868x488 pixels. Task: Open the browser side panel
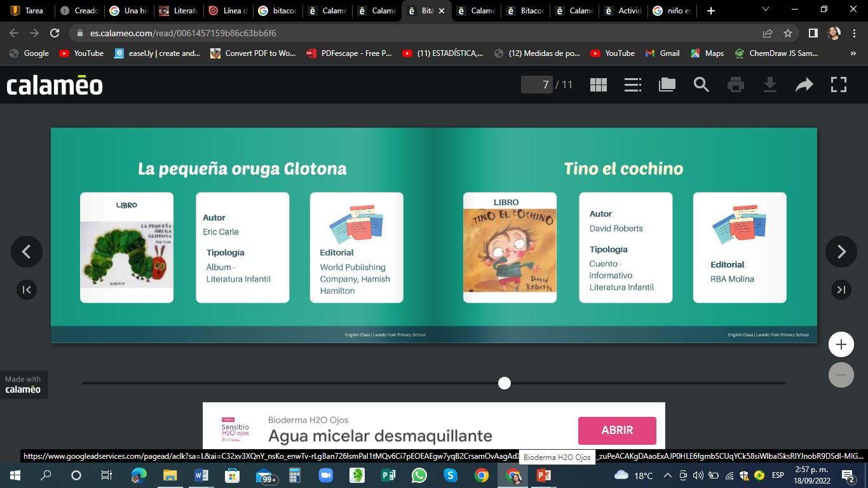click(813, 33)
